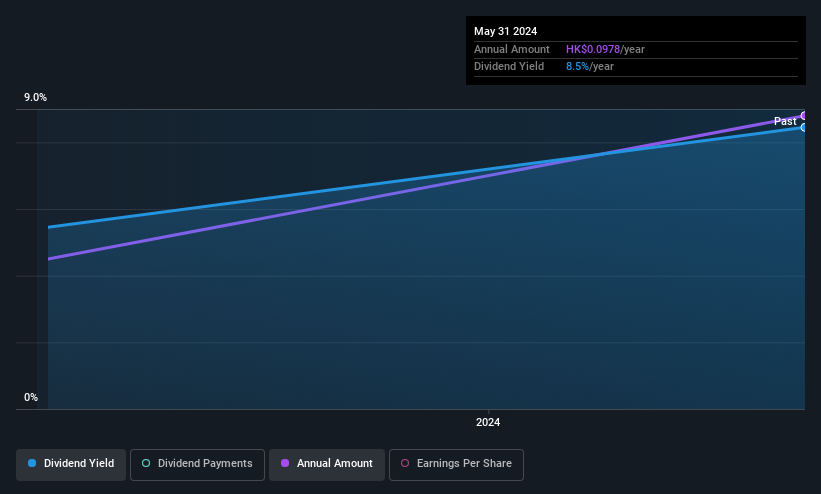
Task: Toggle the Dividend Yield series
Action: click(71, 465)
